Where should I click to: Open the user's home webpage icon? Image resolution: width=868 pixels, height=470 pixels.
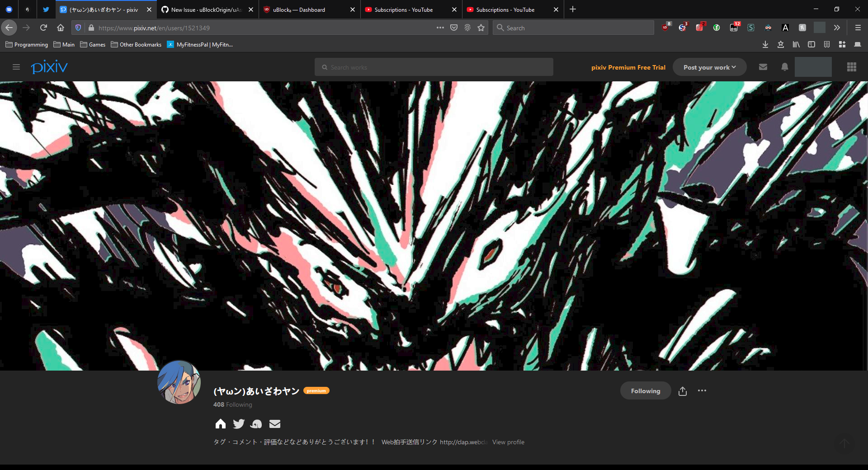pyautogui.click(x=220, y=424)
